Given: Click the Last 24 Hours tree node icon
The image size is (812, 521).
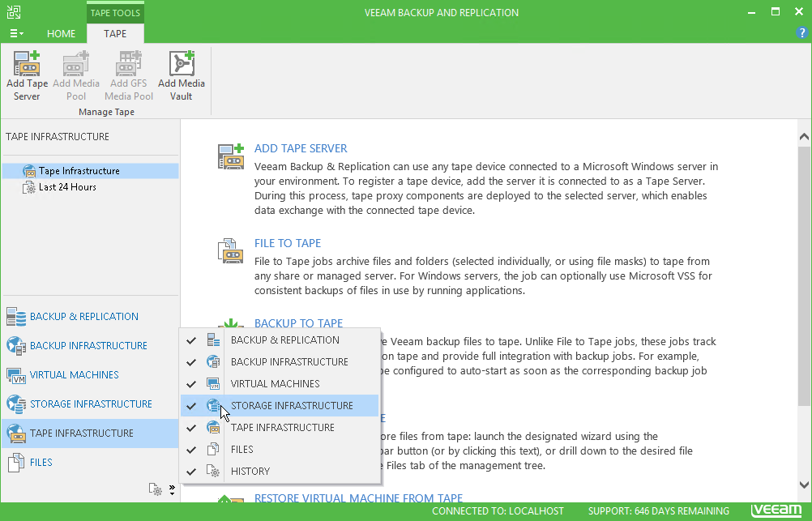Looking at the screenshot, I should tap(29, 187).
